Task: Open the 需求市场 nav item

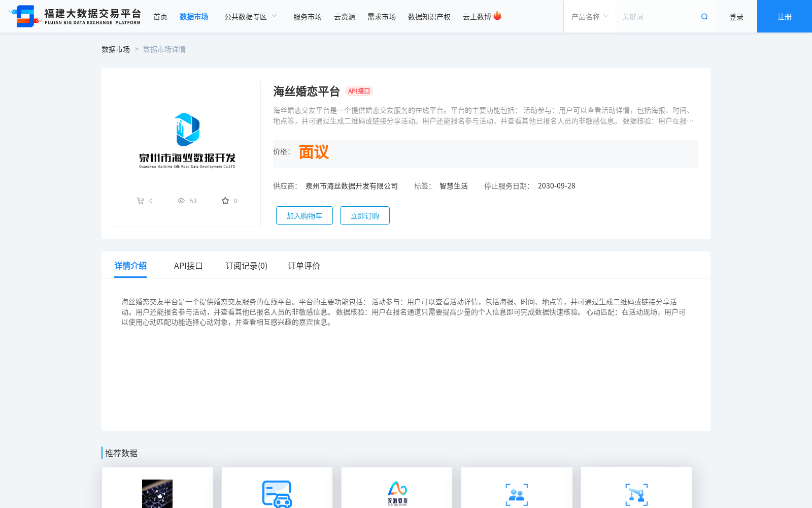Action: coord(382,17)
